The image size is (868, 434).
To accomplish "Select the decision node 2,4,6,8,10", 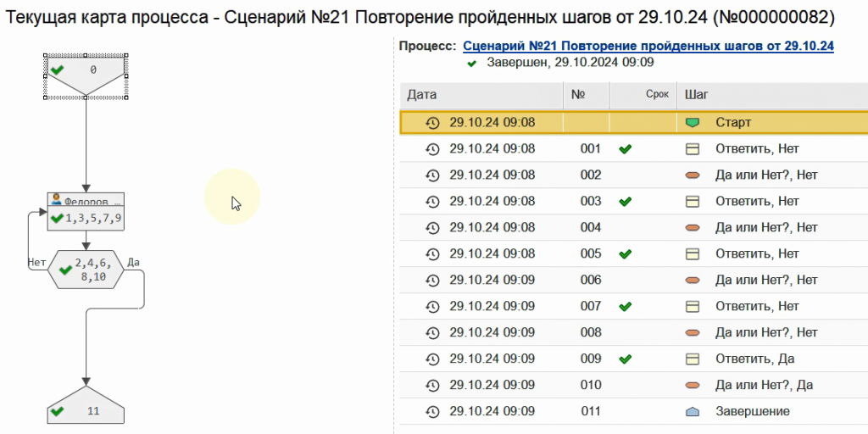I will [87, 269].
